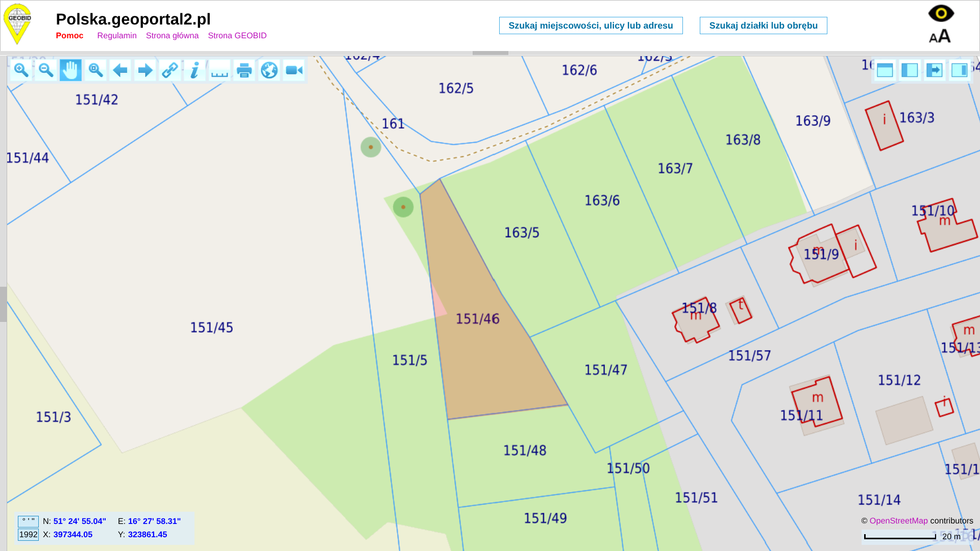The image size is (980, 551).
Task: Select the ruler measure tool
Action: (219, 70)
